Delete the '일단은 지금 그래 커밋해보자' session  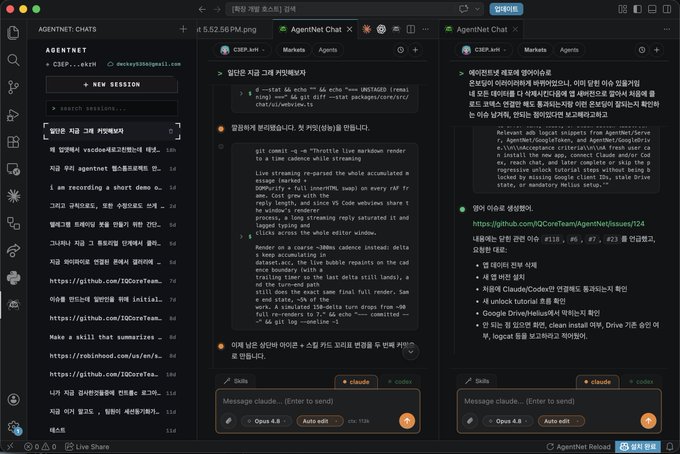(171, 131)
